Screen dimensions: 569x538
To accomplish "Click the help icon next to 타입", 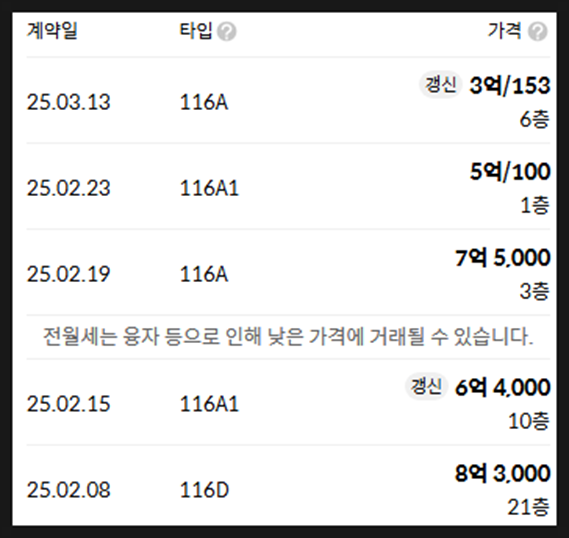I will point(226,32).
